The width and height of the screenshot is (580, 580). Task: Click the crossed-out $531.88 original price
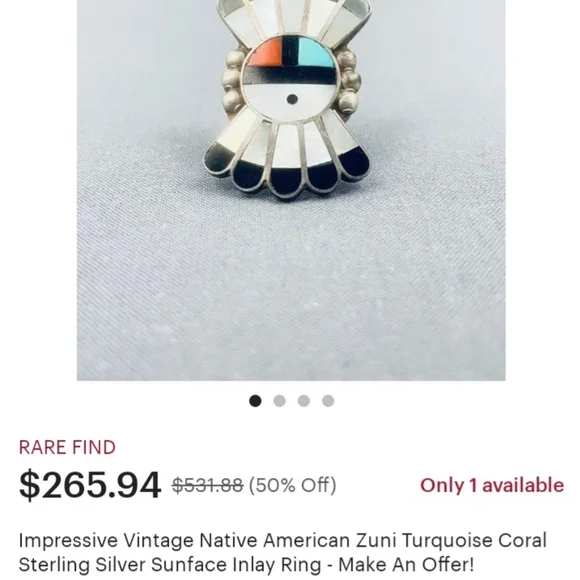point(208,485)
